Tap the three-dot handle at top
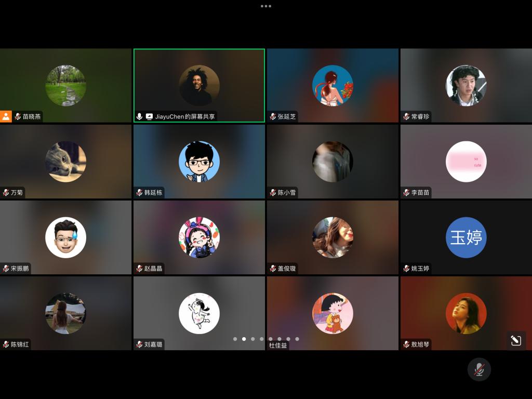The image size is (532, 399). 266,6
